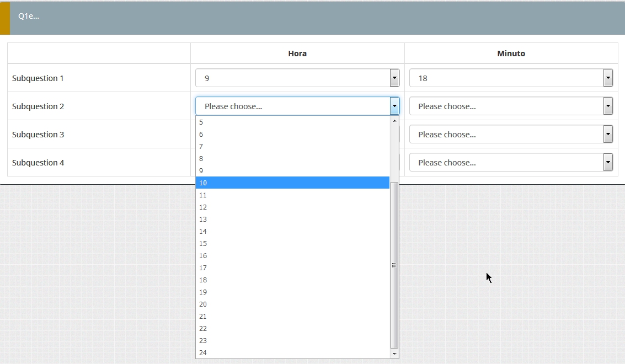
Task: Select hour 10 in the list
Action: [292, 183]
